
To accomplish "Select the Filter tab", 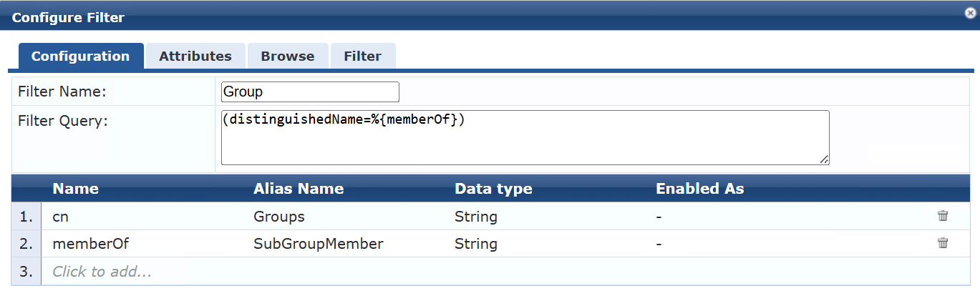I will (362, 56).
